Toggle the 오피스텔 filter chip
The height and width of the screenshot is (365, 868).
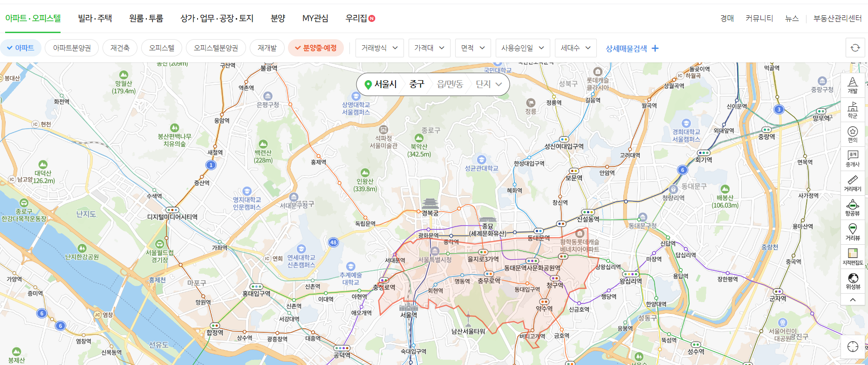tap(162, 48)
